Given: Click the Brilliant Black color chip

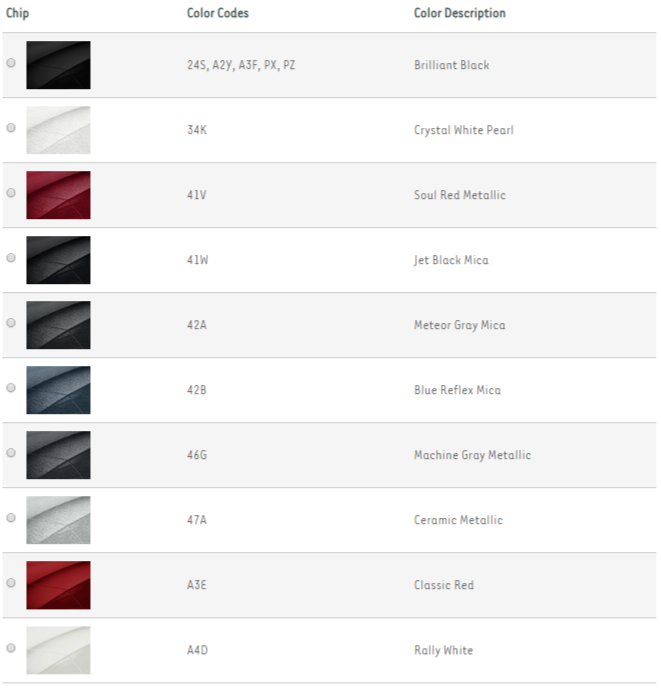Looking at the screenshot, I should [58, 65].
